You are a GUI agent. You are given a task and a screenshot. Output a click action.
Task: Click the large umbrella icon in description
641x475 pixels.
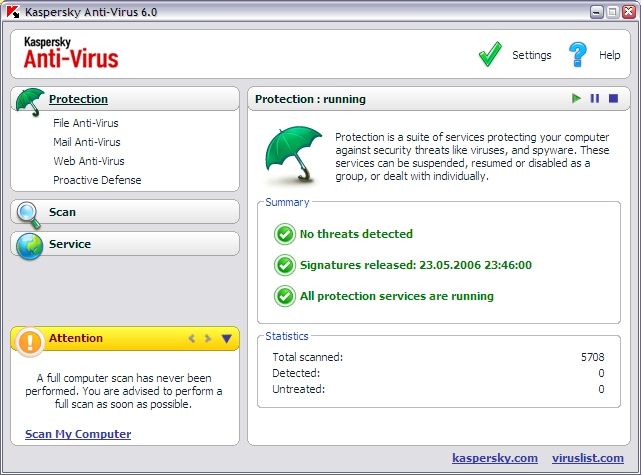click(x=293, y=153)
